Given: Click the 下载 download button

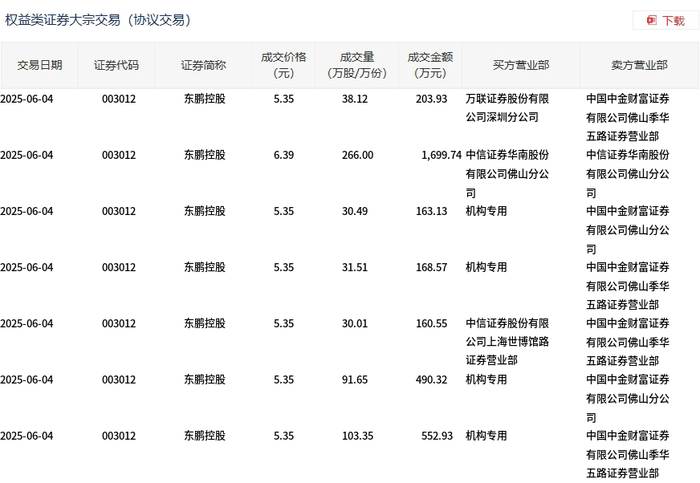Looking at the screenshot, I should (x=666, y=21).
